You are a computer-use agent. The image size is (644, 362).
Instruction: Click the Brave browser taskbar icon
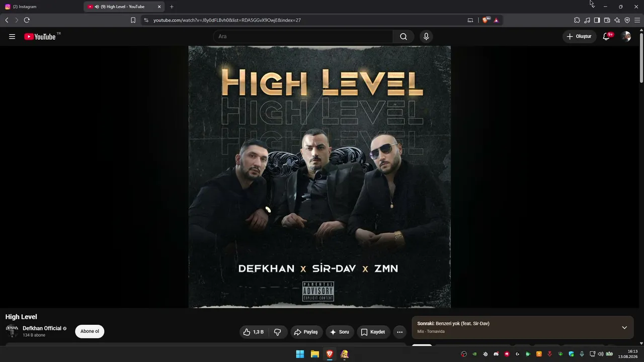(330, 354)
